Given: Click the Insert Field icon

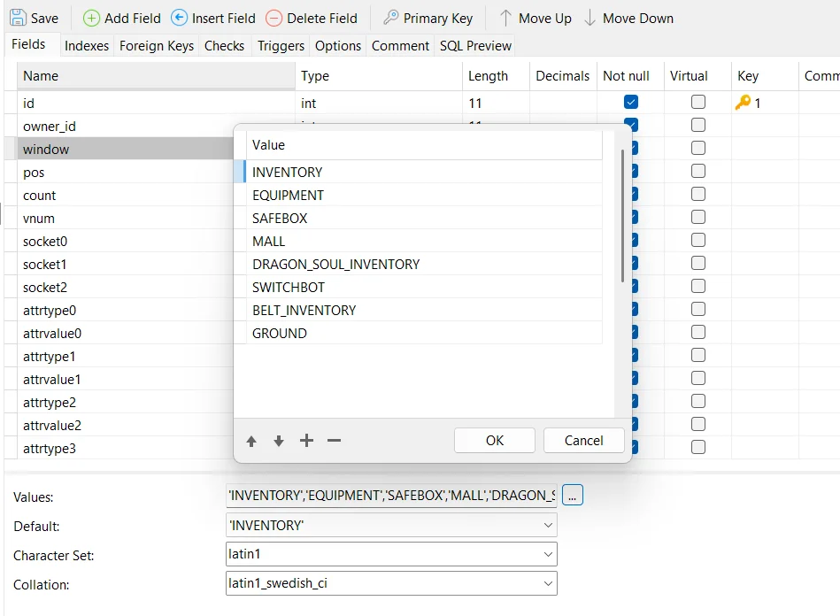Looking at the screenshot, I should [180, 18].
